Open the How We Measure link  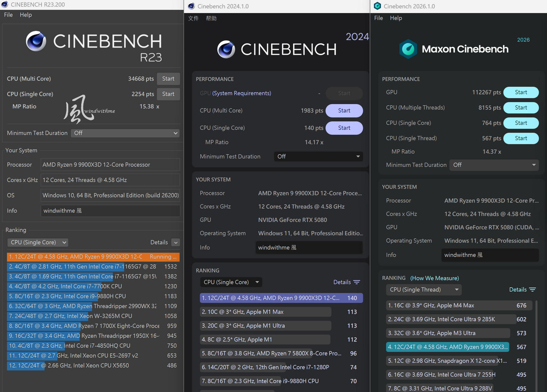(x=435, y=278)
